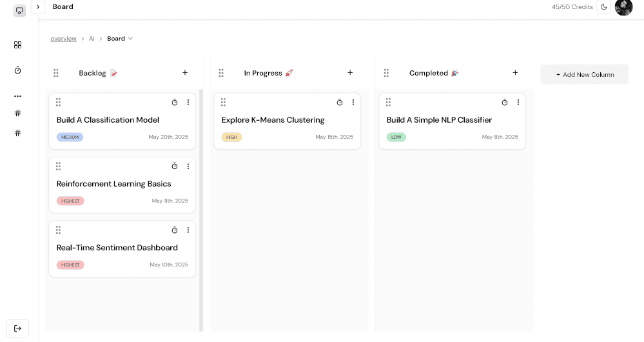Click the MEDIUM priority badge
Screen dimensions: 644x342
click(70, 137)
